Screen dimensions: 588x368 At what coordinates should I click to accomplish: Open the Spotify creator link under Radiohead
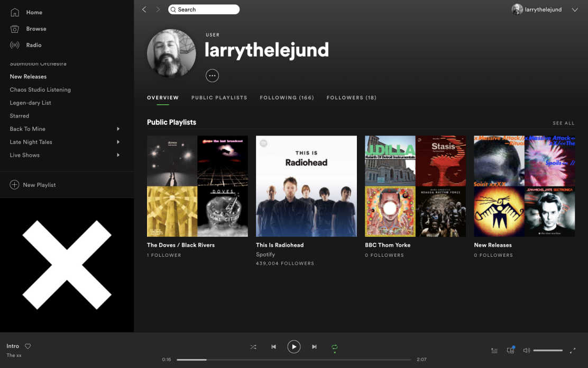(x=265, y=255)
